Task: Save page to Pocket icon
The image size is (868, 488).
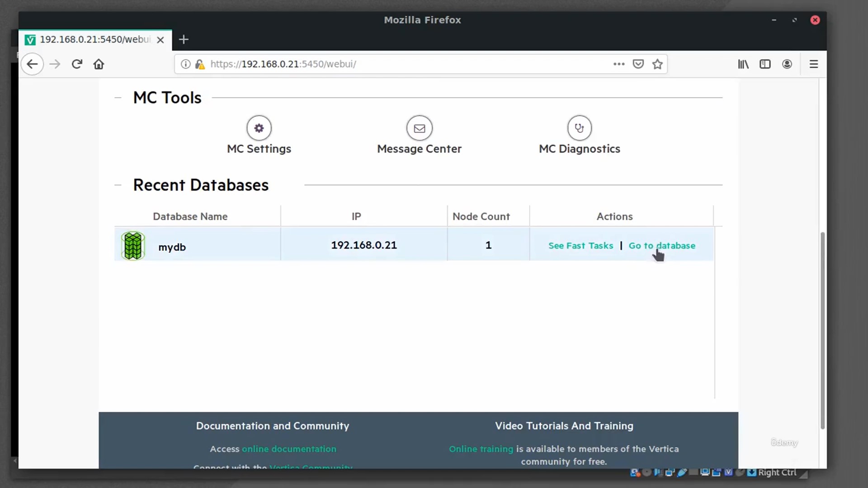Action: pos(638,64)
